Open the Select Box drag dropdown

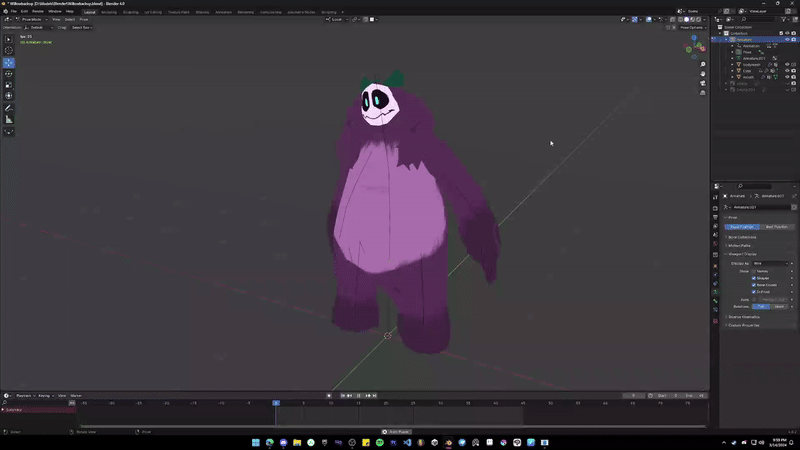(82, 28)
